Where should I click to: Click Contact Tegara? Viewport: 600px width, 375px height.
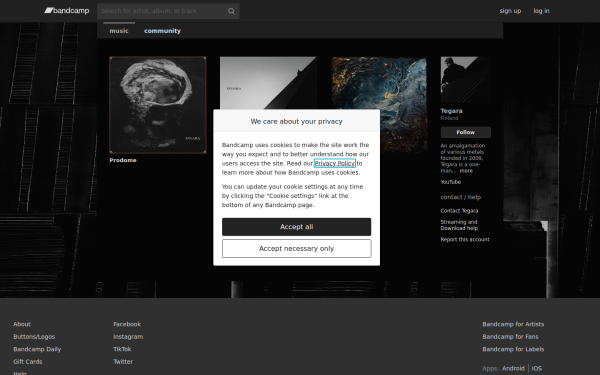click(459, 210)
